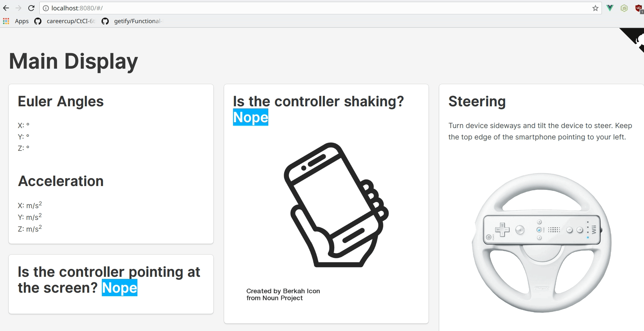Click the hand holding phone illustration
The width and height of the screenshot is (644, 331).
(x=336, y=205)
